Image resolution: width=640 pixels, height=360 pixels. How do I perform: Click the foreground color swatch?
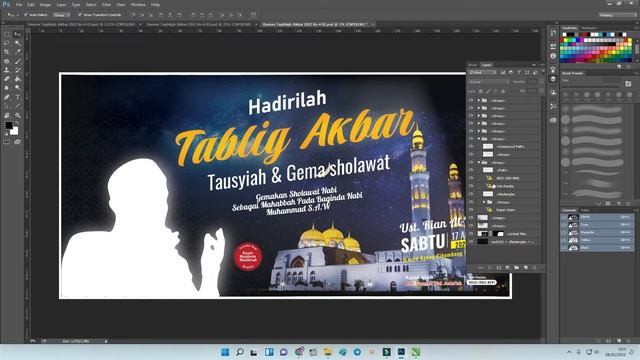[x=9, y=125]
